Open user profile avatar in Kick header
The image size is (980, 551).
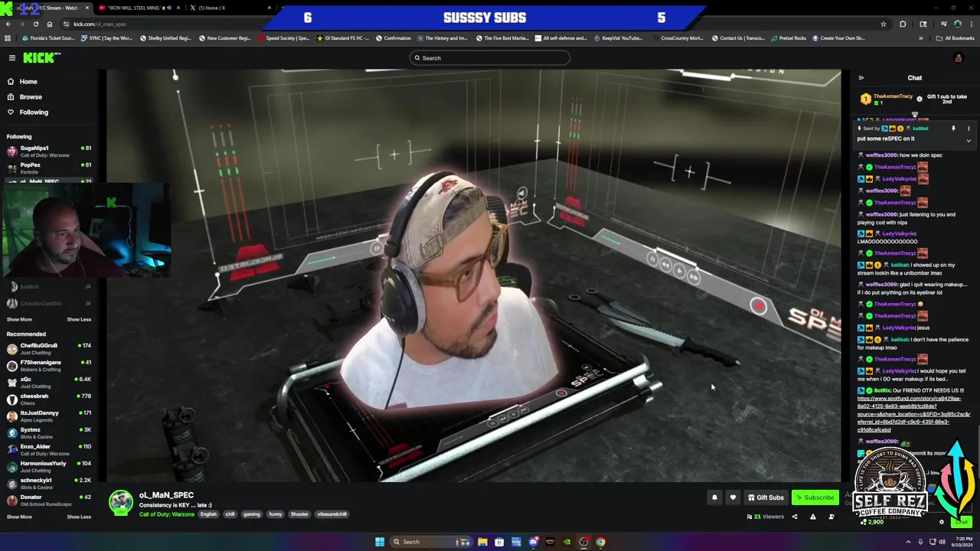click(x=958, y=58)
